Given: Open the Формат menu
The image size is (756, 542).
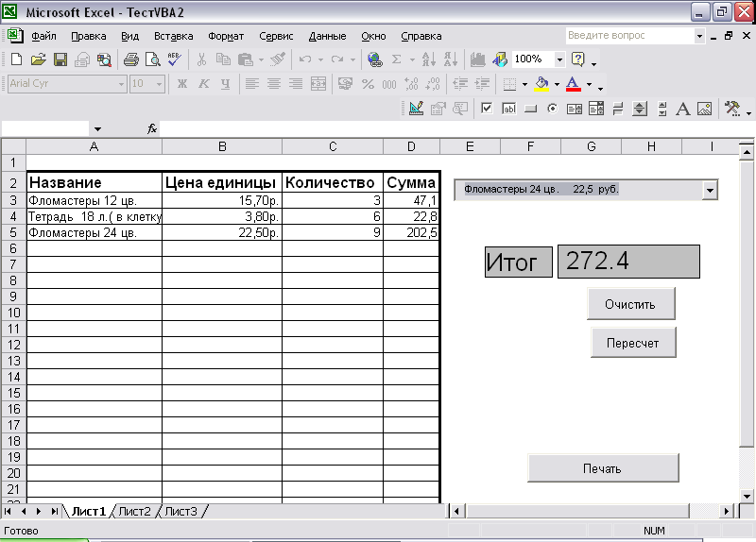Looking at the screenshot, I should [x=226, y=36].
